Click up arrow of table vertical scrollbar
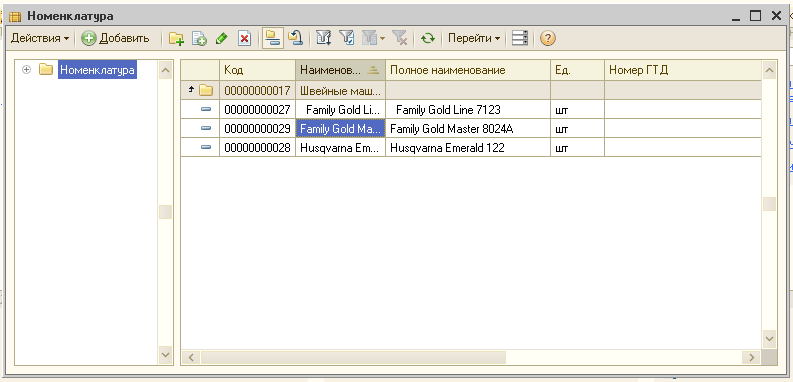This screenshot has height=382, width=793. (x=769, y=70)
